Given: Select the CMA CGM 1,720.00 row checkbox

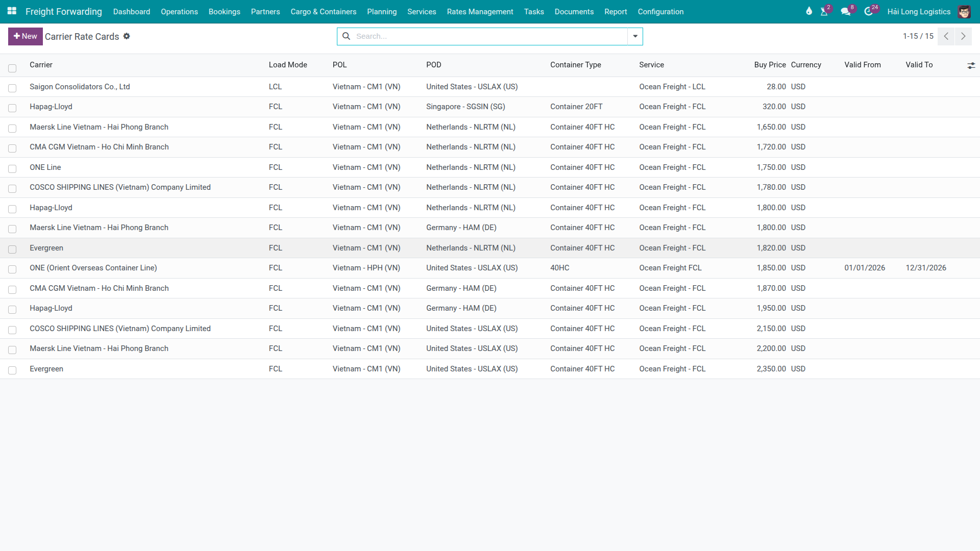Looking at the screenshot, I should click(12, 148).
